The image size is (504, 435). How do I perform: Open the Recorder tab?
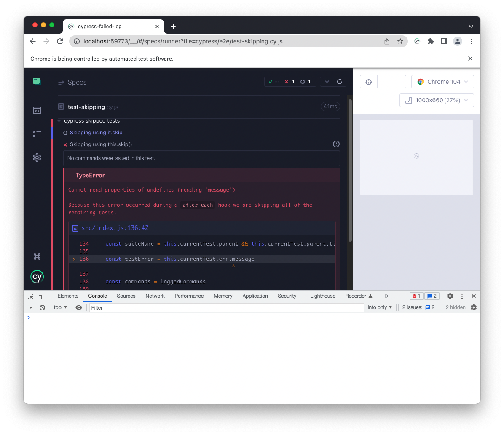358,296
